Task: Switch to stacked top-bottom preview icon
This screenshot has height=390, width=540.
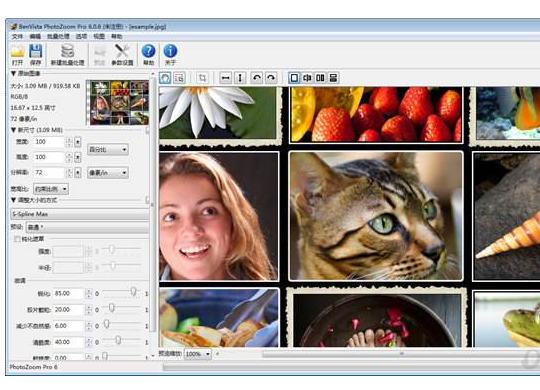Action: (333, 78)
